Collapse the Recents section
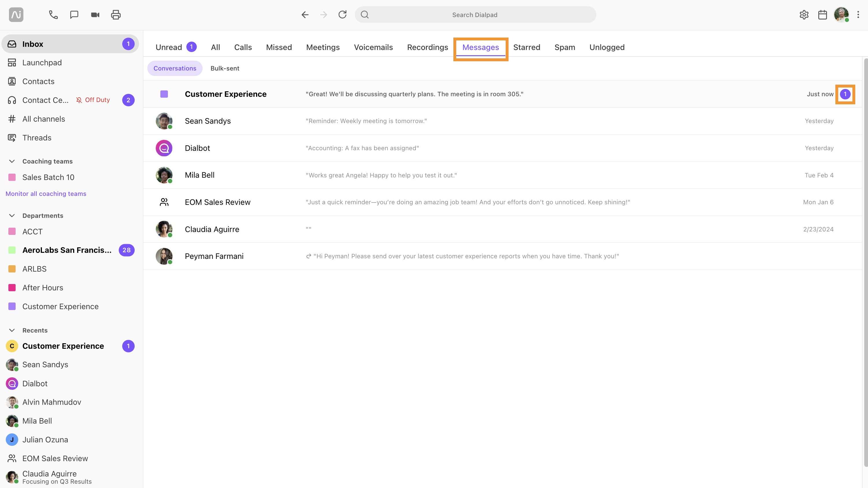 (x=12, y=330)
